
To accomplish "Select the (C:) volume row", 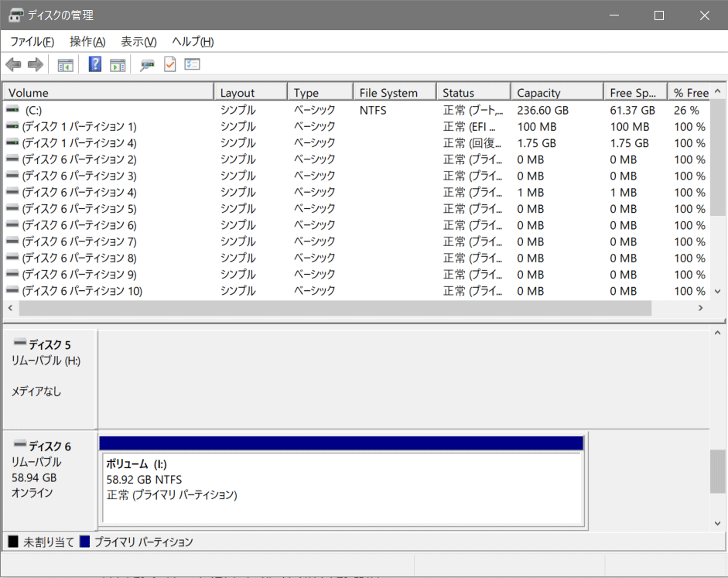I will click(357, 111).
